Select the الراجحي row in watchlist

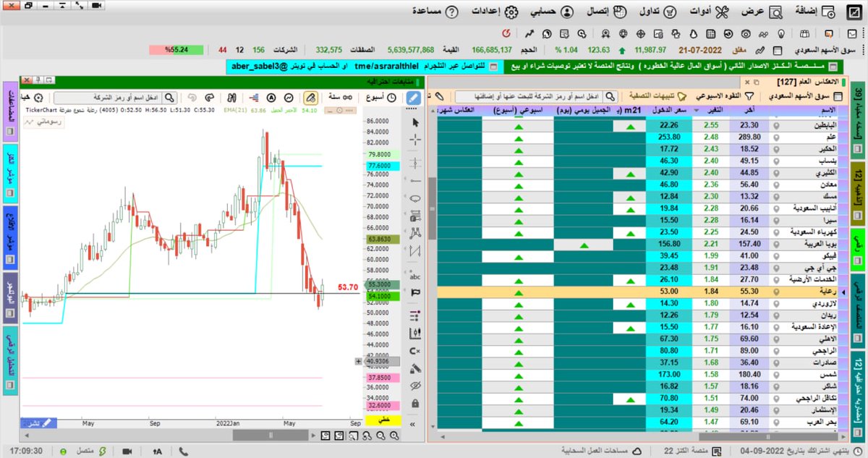click(x=639, y=349)
